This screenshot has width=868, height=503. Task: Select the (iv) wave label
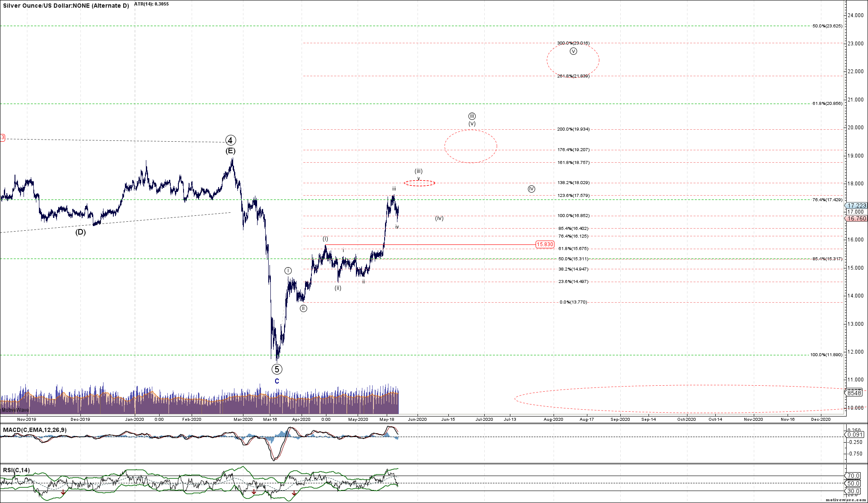pos(439,218)
